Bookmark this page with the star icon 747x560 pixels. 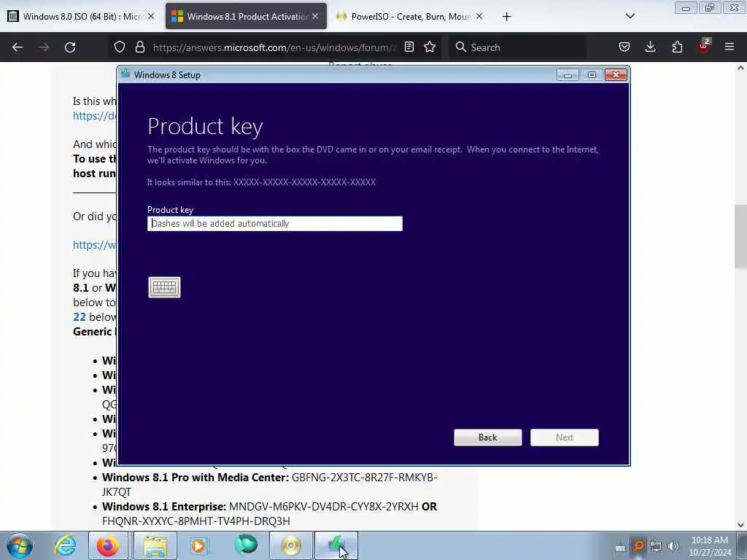tap(430, 47)
